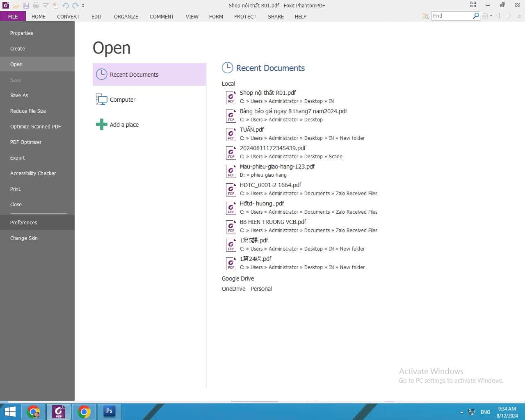Viewport: 525px width, 420px height.
Task: Click the Foxit PhantomPDF logo in the title bar
Action: tap(6, 5)
